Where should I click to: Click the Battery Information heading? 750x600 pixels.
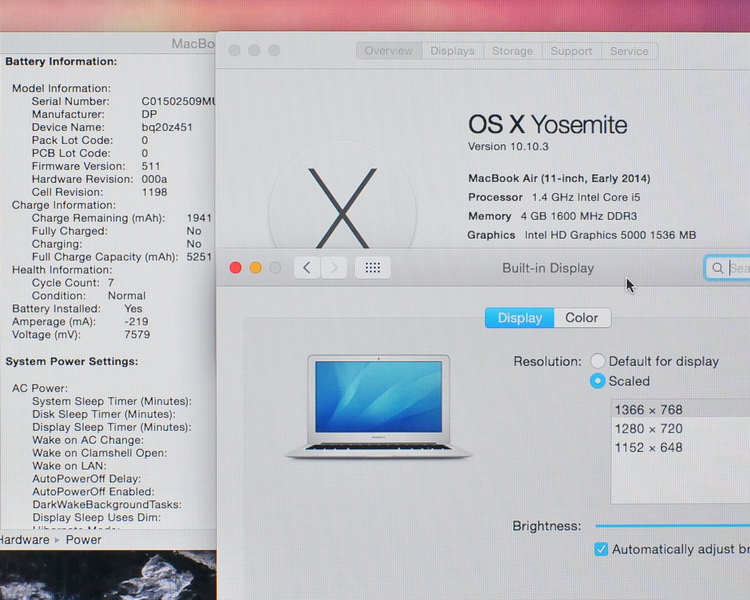click(x=61, y=61)
